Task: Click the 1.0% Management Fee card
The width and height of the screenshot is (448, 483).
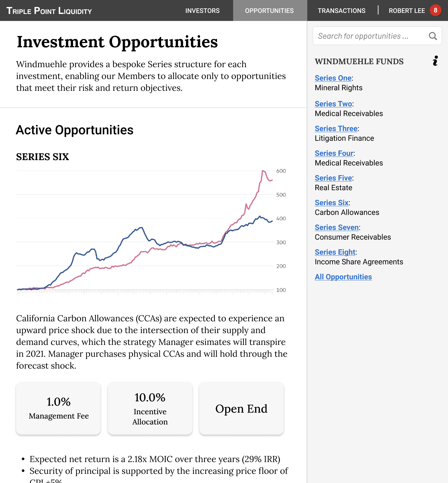Action: [59, 408]
